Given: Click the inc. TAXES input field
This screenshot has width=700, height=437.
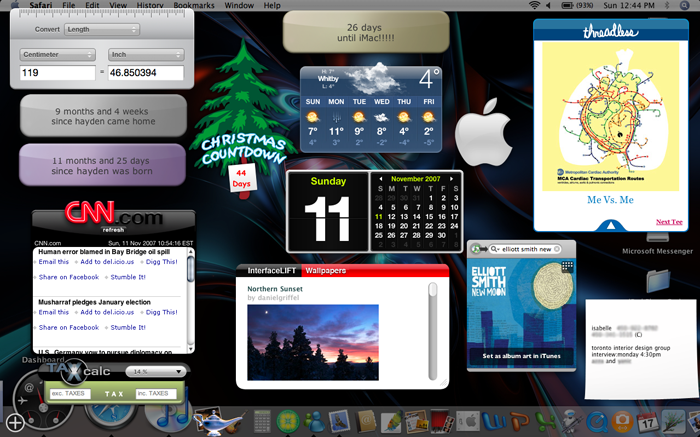Looking at the screenshot, I should click(156, 394).
